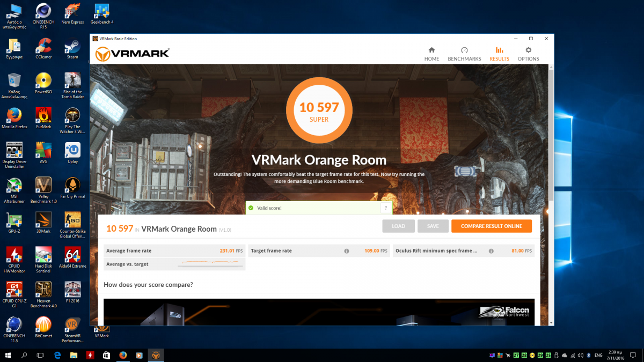Select the Play The Witcher 3 icon
The height and width of the screenshot is (362, 644).
72,121
